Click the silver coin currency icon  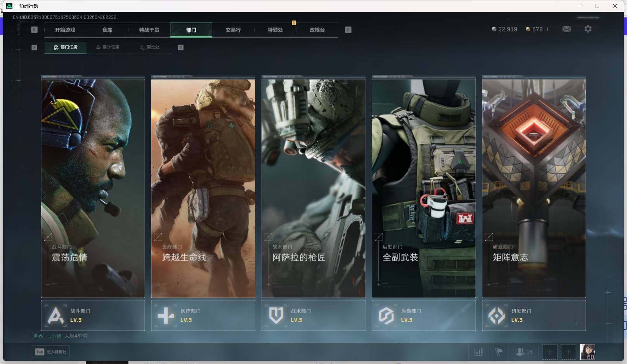pos(494,29)
